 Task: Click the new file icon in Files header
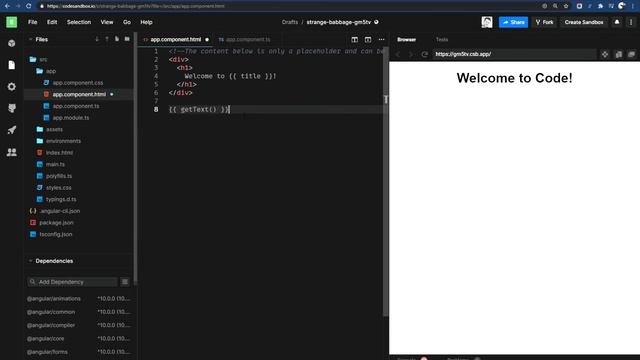click(x=117, y=39)
